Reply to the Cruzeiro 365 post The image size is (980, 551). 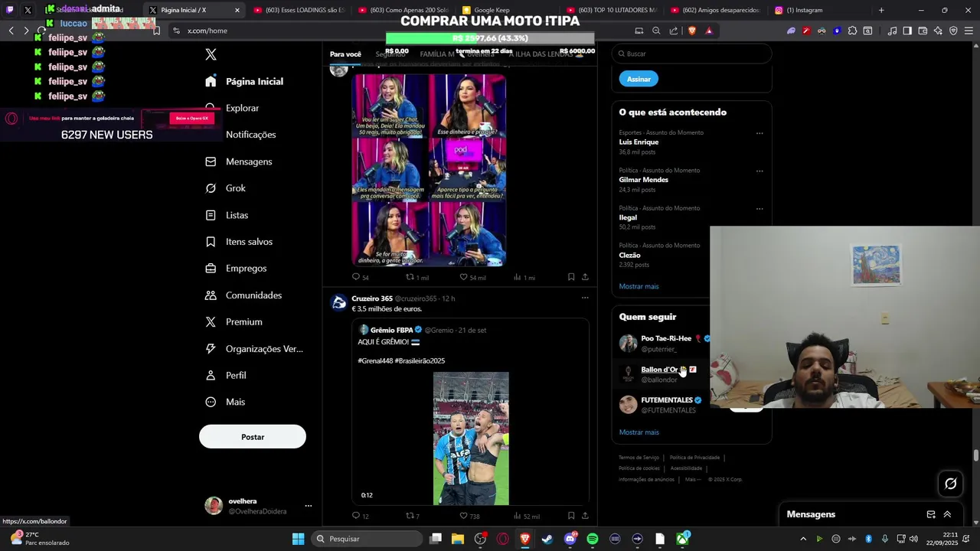pos(356,517)
